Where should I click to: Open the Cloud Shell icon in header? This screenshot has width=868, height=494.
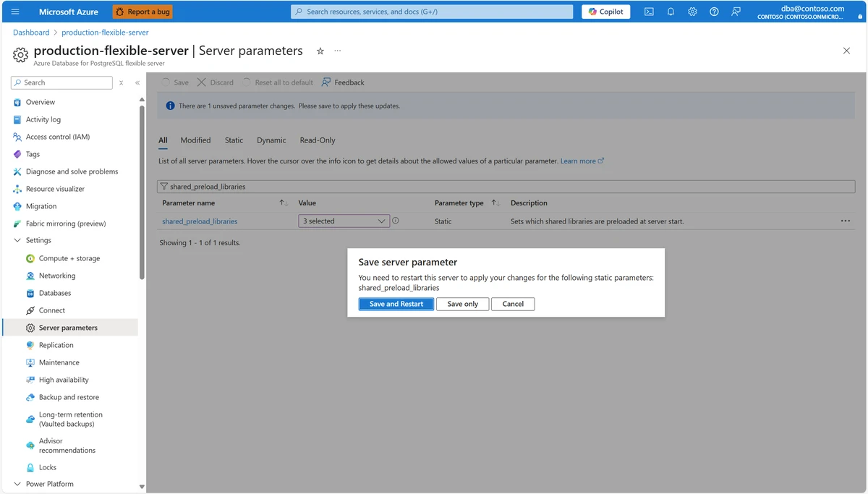tap(650, 12)
